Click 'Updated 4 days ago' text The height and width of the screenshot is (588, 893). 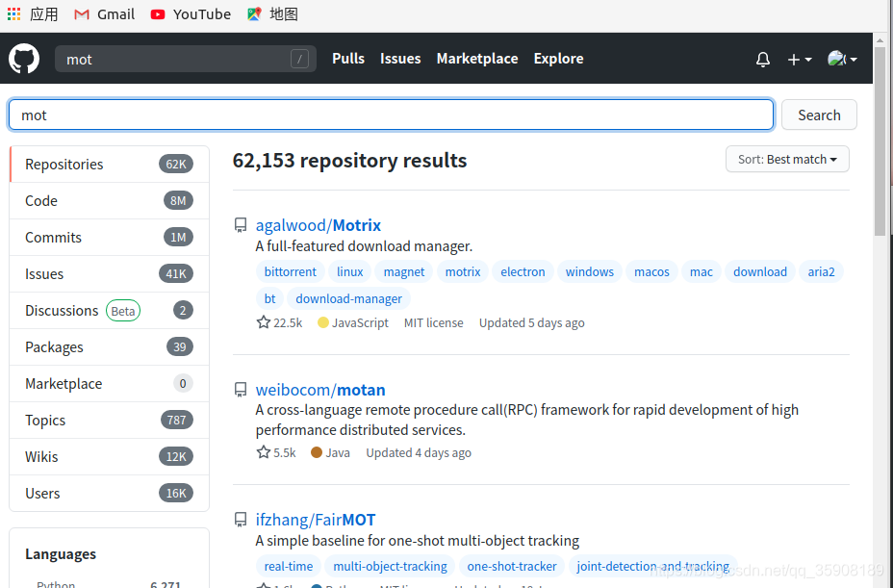point(419,453)
